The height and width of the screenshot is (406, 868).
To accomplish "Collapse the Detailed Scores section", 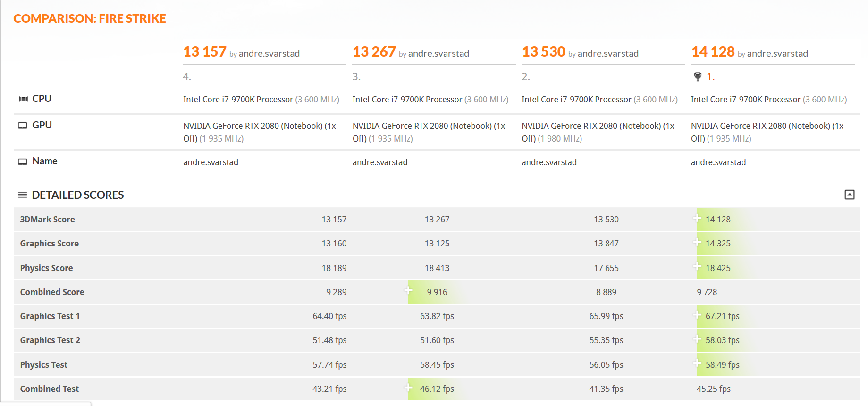I will click(849, 195).
